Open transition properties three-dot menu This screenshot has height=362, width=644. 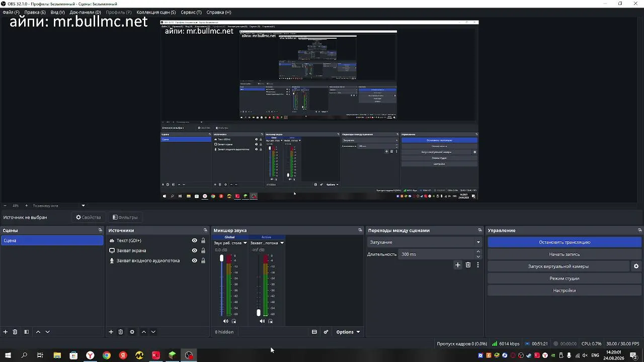coord(478,265)
